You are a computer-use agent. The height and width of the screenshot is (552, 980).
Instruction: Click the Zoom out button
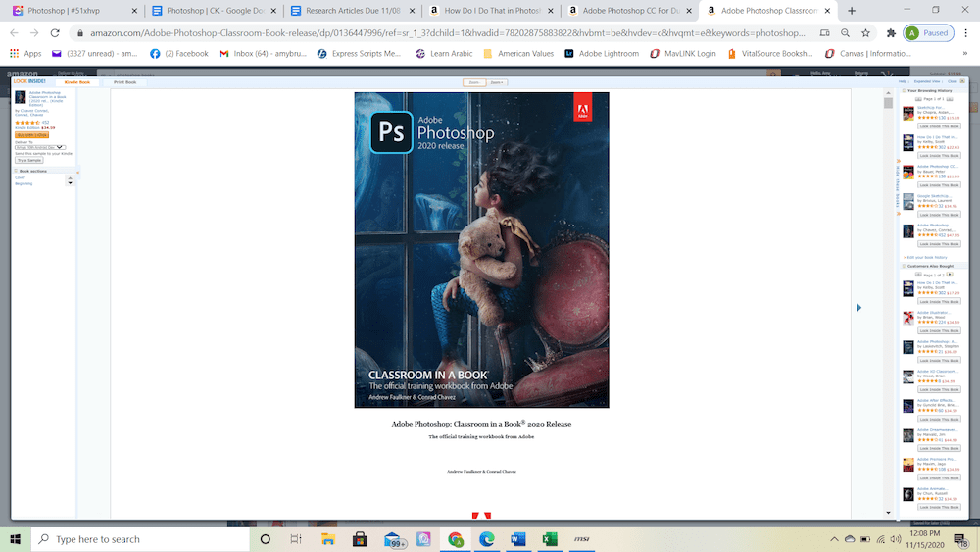click(x=473, y=82)
